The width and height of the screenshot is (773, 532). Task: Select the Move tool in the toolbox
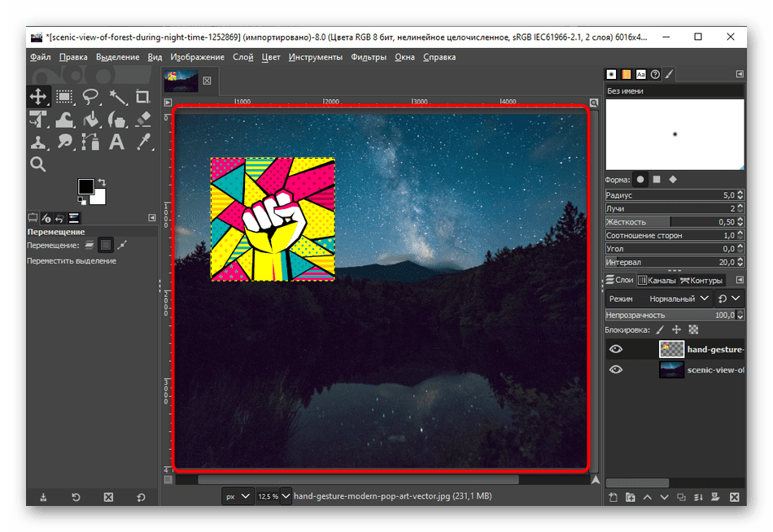[38, 97]
